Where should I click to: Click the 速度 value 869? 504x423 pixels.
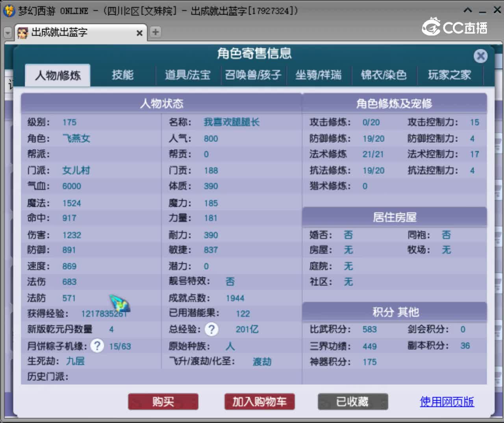(x=69, y=266)
